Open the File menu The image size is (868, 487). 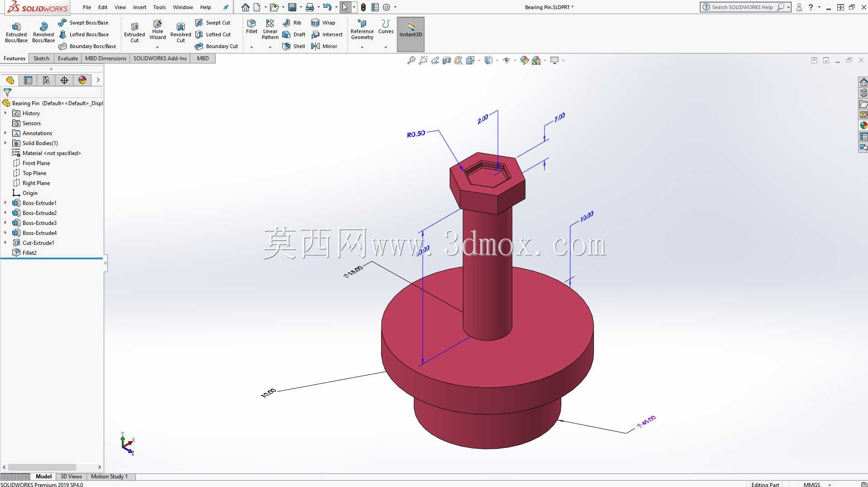click(87, 7)
